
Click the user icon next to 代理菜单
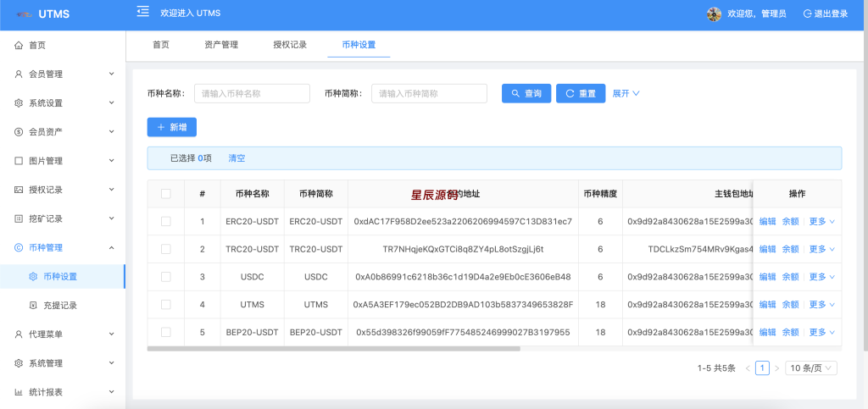19,334
